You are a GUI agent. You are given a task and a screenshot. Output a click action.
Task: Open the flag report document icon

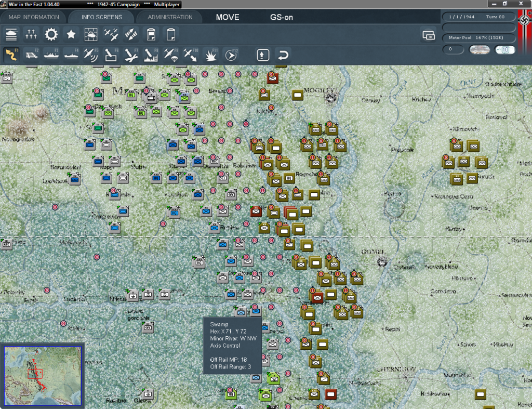pyautogui.click(x=151, y=34)
